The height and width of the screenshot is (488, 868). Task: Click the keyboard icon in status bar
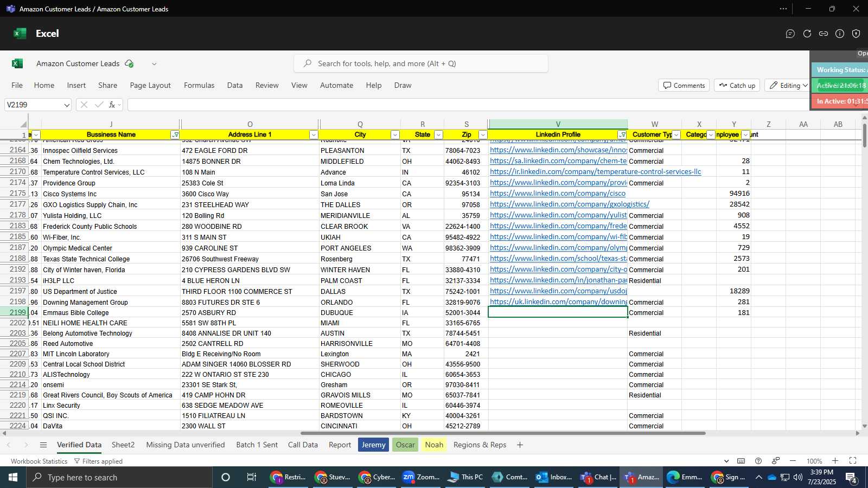coord(741,461)
